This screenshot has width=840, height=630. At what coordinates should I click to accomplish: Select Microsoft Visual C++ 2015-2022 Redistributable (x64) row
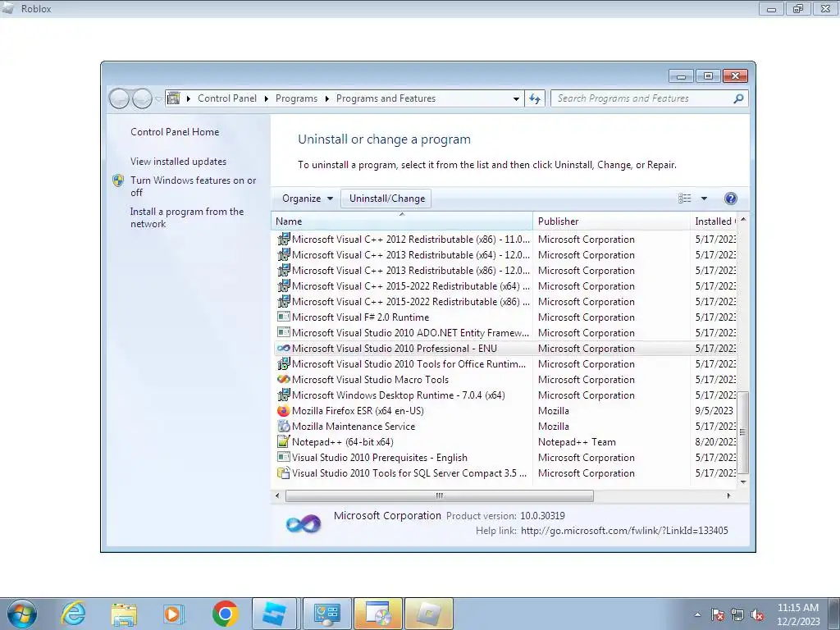505,286
